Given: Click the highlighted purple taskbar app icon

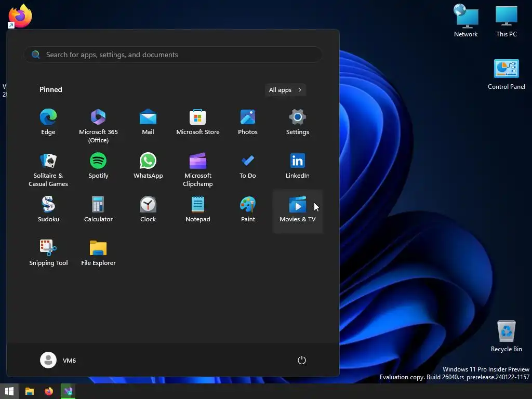Looking at the screenshot, I should pyautogui.click(x=68, y=391).
